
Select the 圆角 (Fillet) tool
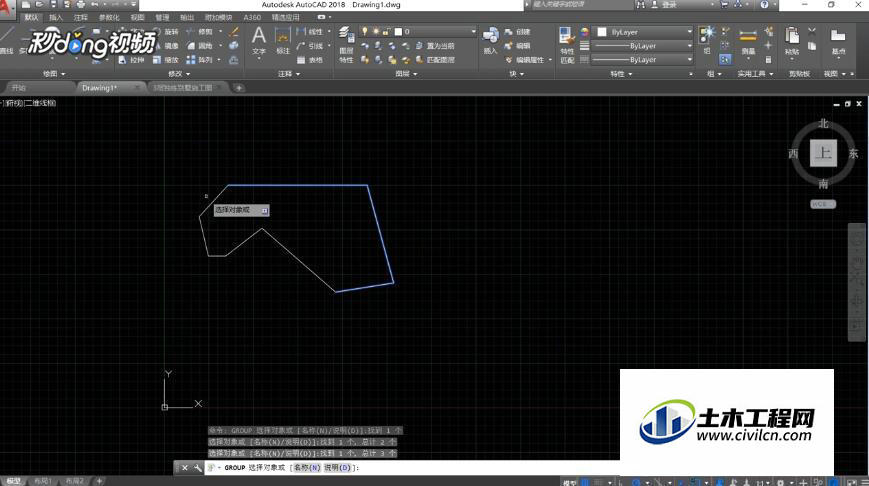coord(200,46)
